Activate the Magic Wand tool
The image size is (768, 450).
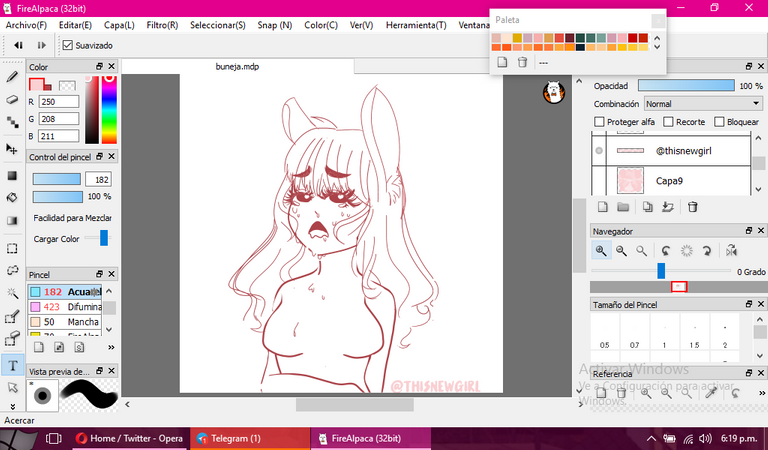pyautogui.click(x=12, y=293)
